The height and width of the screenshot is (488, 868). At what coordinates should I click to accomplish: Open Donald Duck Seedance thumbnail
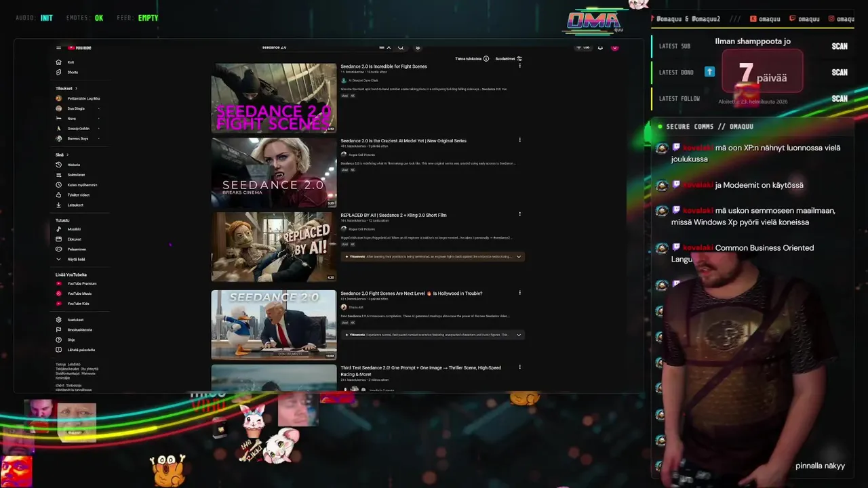pyautogui.click(x=274, y=325)
